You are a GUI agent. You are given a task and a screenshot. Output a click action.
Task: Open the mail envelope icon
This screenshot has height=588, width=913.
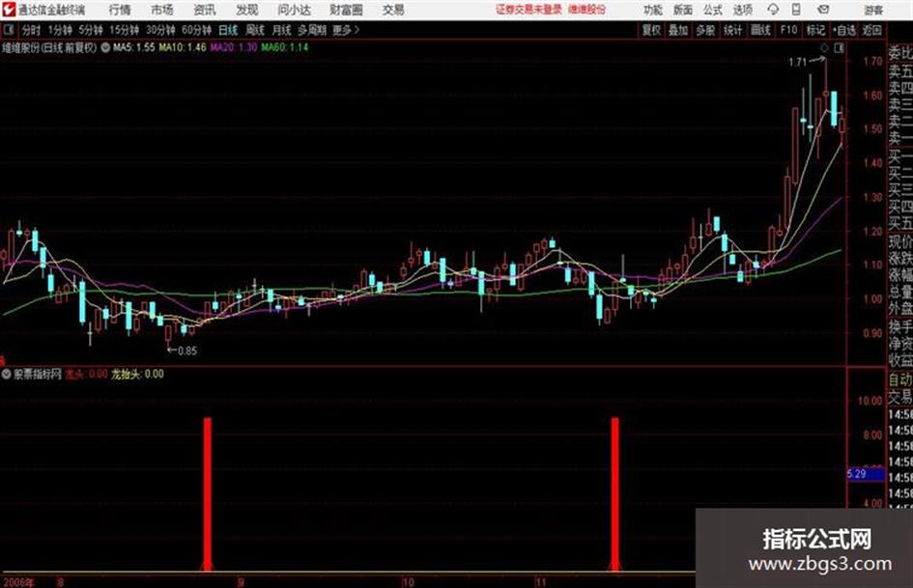823,10
